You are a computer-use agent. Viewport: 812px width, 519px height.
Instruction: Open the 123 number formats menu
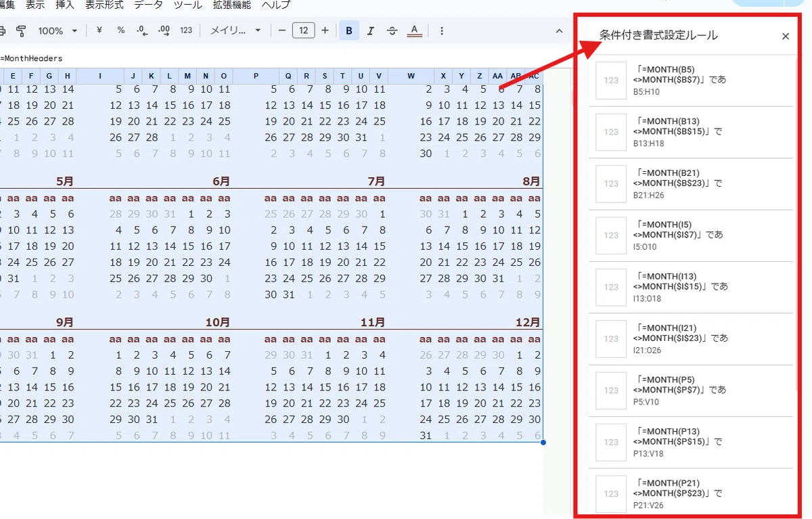click(186, 30)
